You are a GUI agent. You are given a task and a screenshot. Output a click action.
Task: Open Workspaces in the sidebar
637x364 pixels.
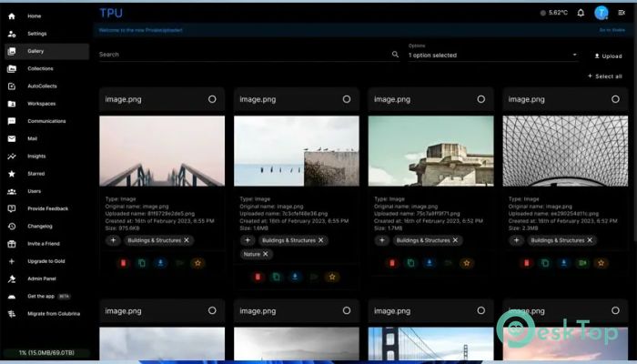click(x=46, y=104)
